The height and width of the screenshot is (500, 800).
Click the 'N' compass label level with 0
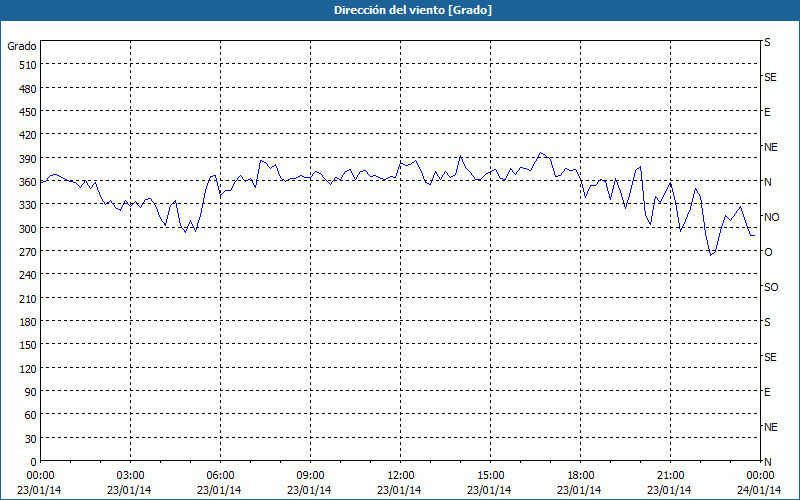click(767, 462)
